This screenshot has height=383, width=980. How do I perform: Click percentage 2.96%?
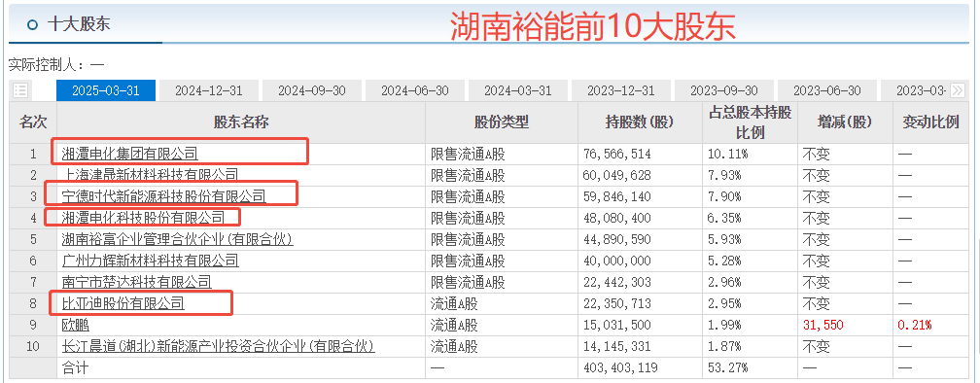pos(724,283)
